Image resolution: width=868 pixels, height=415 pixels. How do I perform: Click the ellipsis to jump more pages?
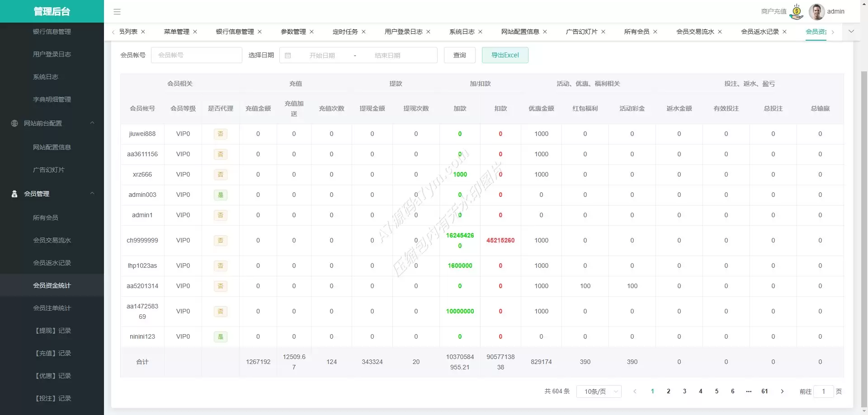tap(749, 392)
